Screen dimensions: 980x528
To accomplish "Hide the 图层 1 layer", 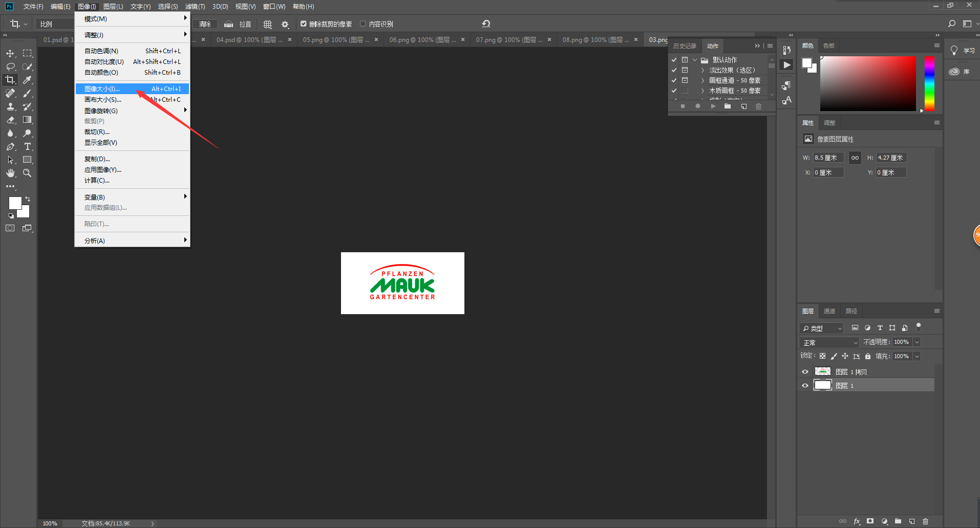I will pos(805,386).
